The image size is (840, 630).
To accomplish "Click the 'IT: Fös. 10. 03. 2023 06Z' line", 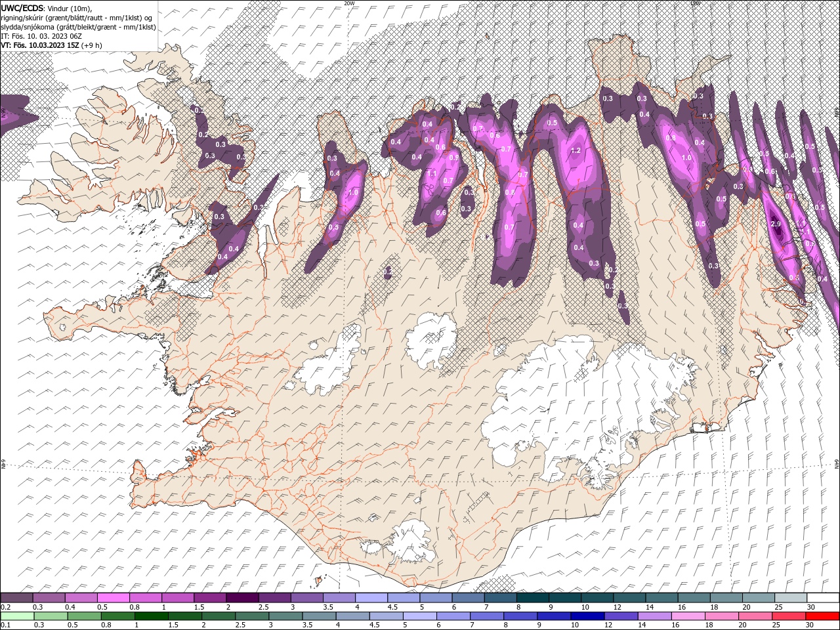I will (41, 36).
